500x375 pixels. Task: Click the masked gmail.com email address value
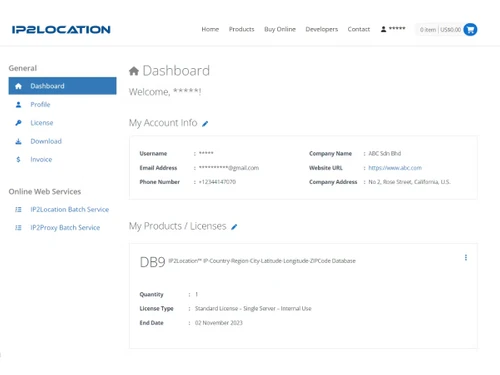pyautogui.click(x=229, y=168)
